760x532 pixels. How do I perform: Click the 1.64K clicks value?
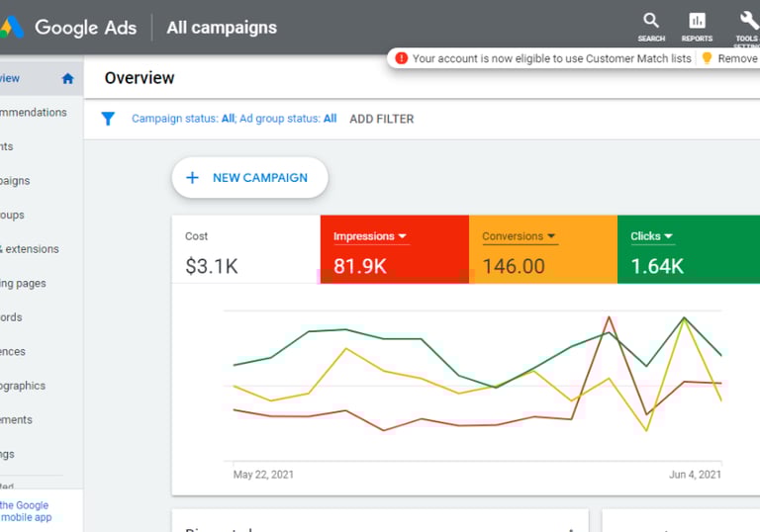coord(657,266)
